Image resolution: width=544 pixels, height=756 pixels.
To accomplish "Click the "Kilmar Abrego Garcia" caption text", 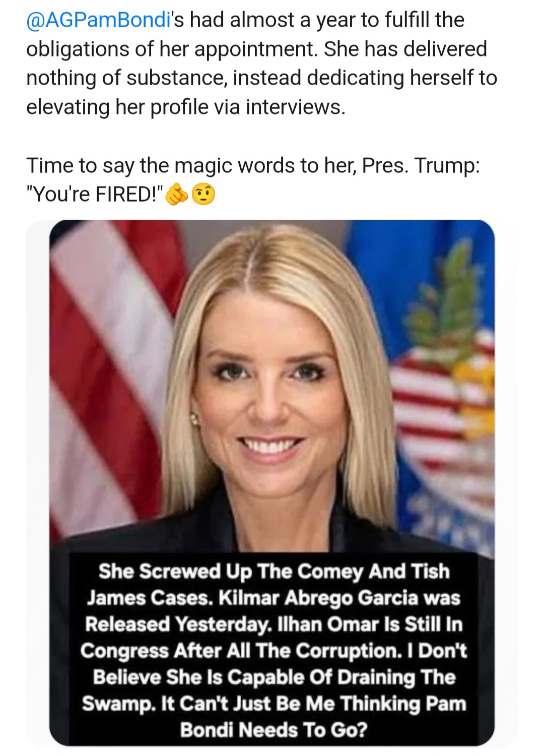I will point(319,598).
